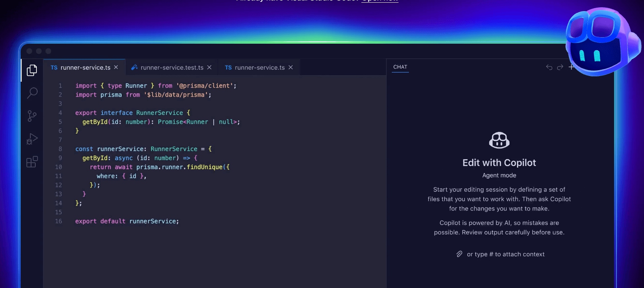Click the undo arrow in chat header

[x=549, y=67]
